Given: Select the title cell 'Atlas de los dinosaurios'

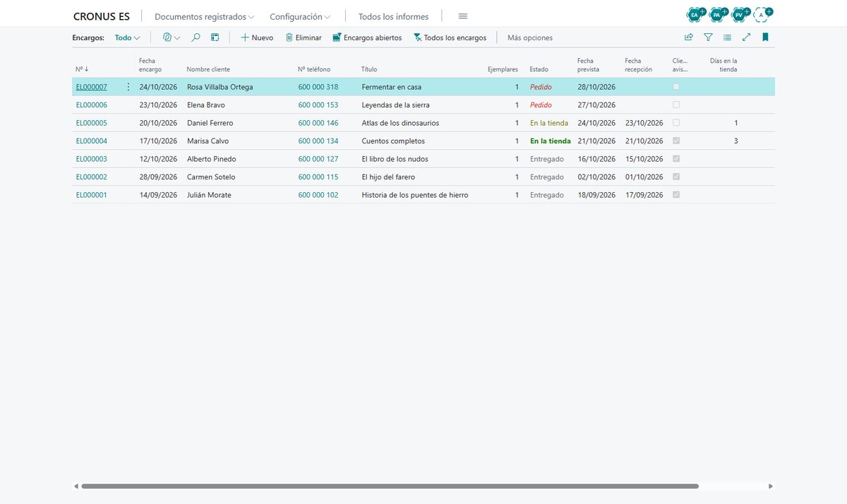Looking at the screenshot, I should pyautogui.click(x=400, y=123).
